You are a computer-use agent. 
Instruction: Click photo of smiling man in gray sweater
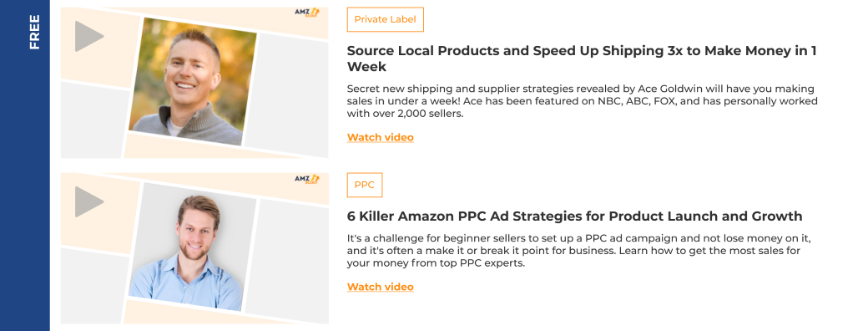click(x=193, y=82)
